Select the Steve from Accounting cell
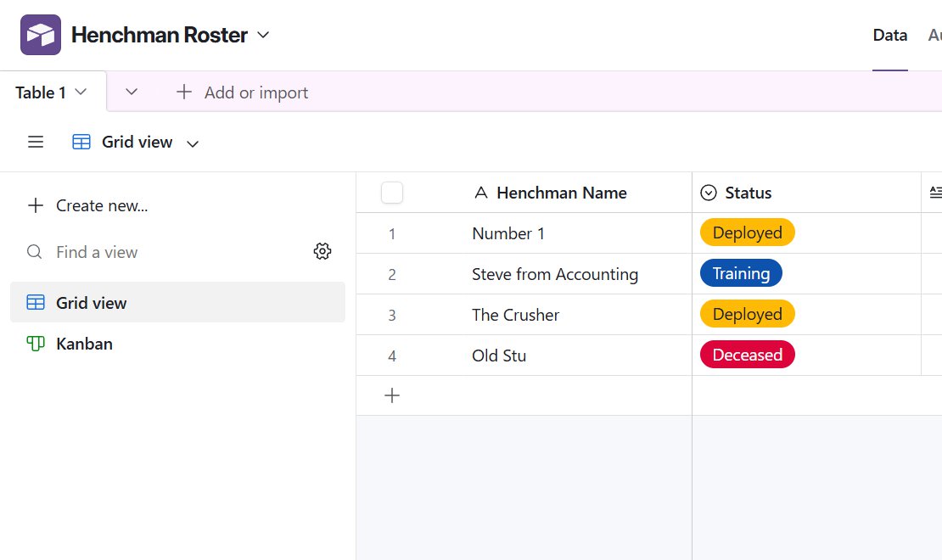Viewport: 942px width, 560px height. coord(555,274)
